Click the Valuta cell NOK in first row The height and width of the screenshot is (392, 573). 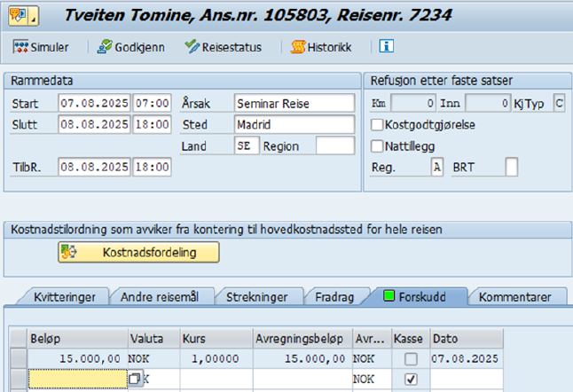pos(153,358)
